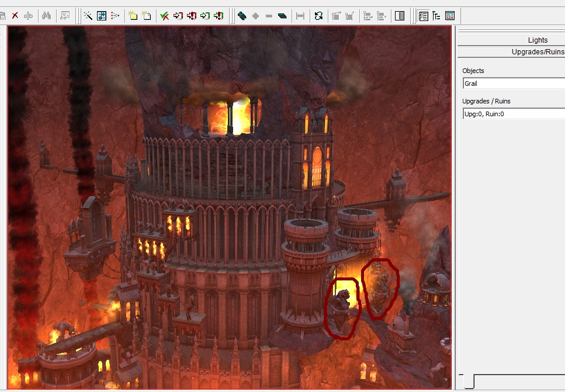Click the blue swap arrows icon
Viewport: 565px width, 392px height.
[x=102, y=16]
